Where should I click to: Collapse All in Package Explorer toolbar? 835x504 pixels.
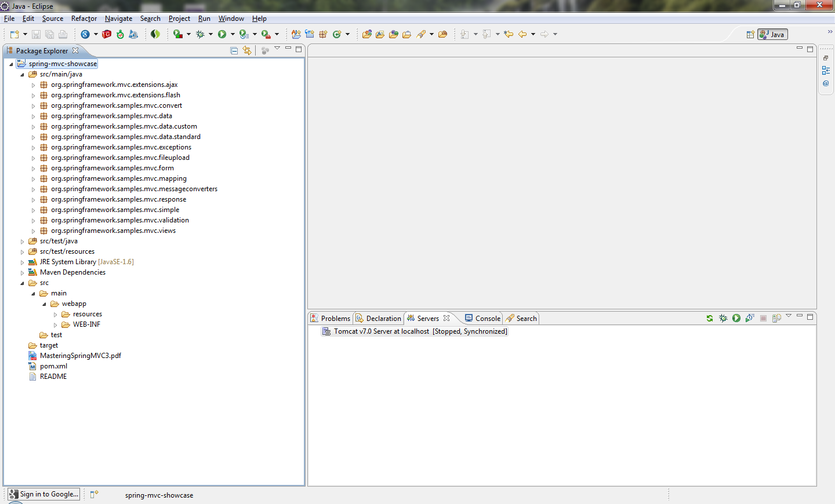tap(234, 50)
